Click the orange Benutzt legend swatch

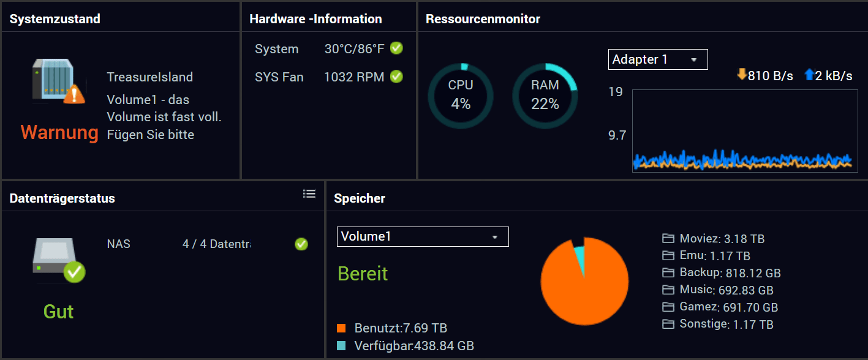tap(342, 328)
